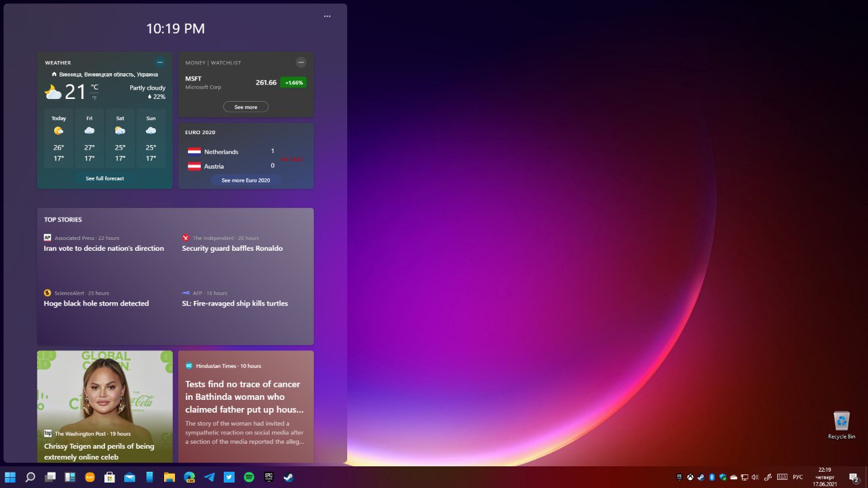Open the Chrissy Teigen Washington Post article
The image size is (868, 488).
coord(104,407)
